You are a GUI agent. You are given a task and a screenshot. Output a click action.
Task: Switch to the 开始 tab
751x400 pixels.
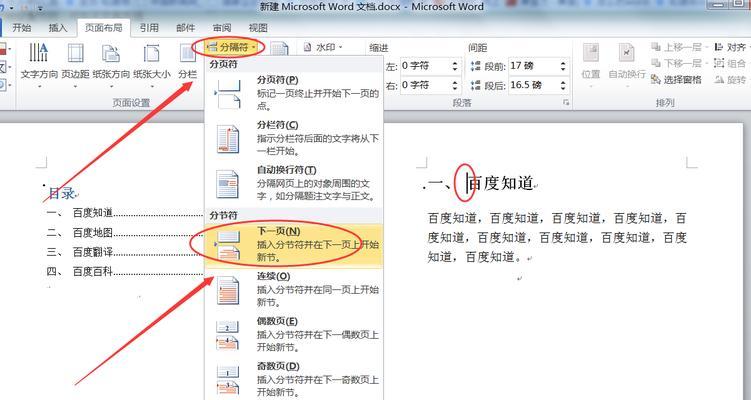22,28
